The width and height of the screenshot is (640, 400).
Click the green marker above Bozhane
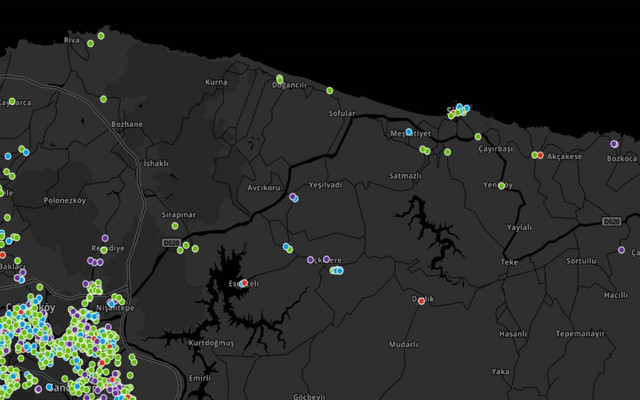coord(103,99)
